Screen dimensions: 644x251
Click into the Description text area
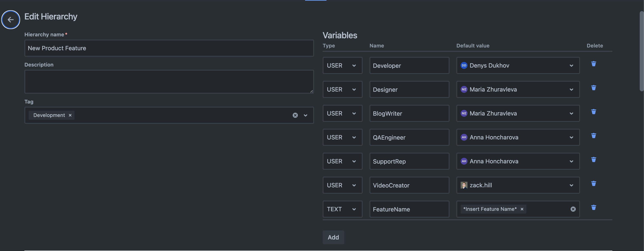coord(169,82)
